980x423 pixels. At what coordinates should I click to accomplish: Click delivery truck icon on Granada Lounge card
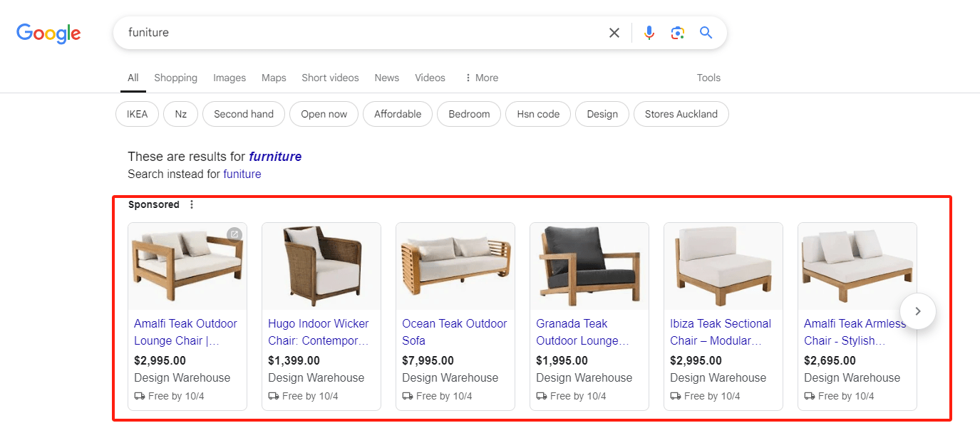click(x=542, y=396)
